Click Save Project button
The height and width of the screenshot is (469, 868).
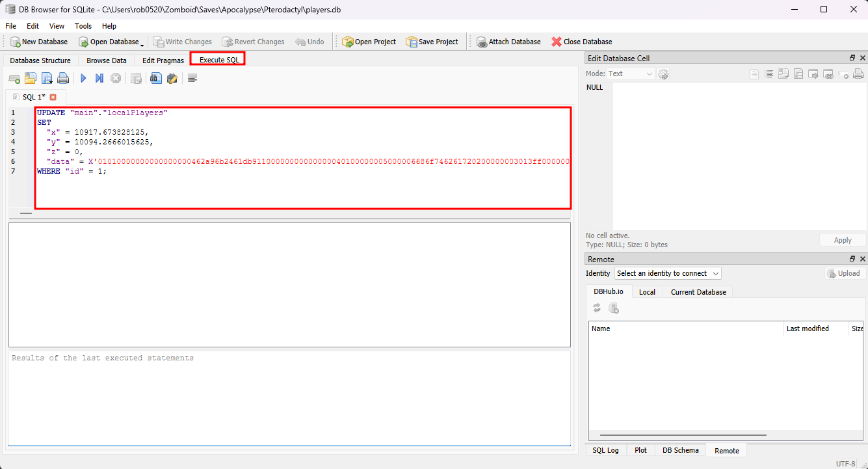pos(432,42)
